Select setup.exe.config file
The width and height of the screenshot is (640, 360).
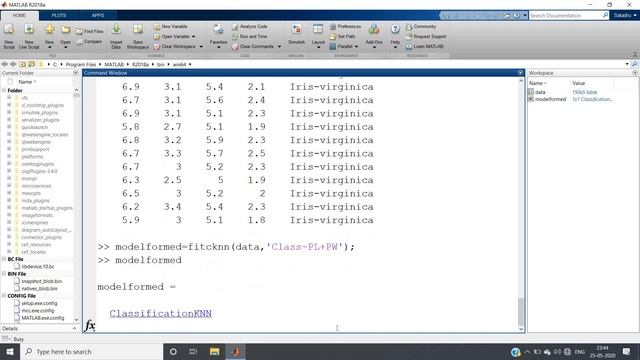click(x=39, y=303)
